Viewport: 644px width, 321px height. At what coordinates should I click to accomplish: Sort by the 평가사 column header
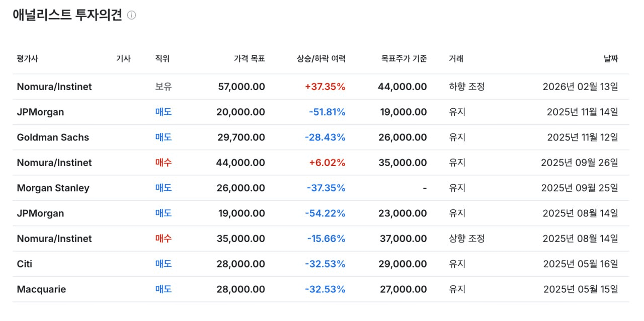pyautogui.click(x=27, y=58)
